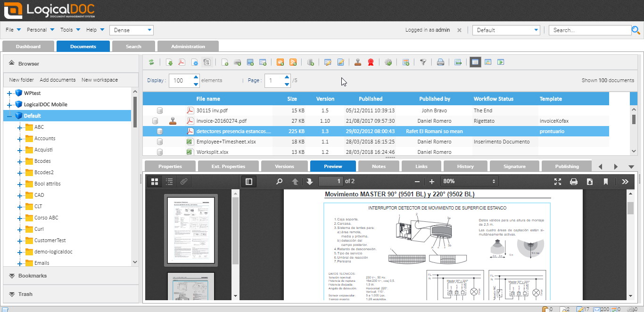Decrease preview zoom with the minus control
Viewport: 644px width, 312px height.
pyautogui.click(x=417, y=181)
